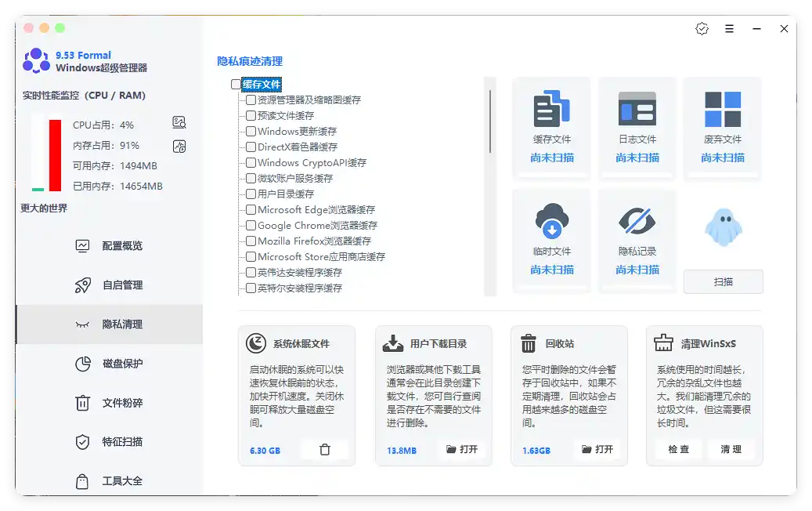Check 微软账户服务缓存
This screenshot has width=812, height=511.
251,178
